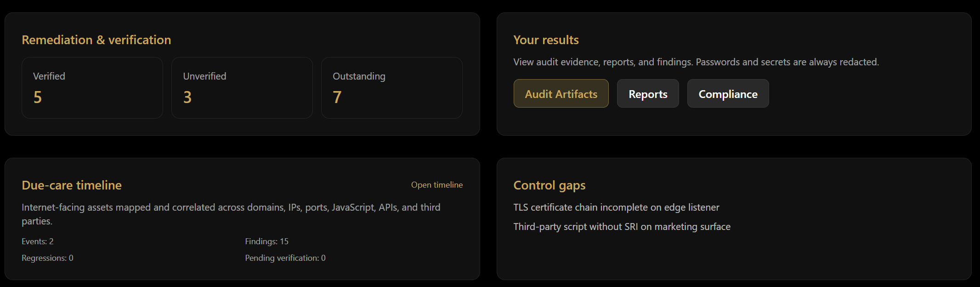Select the Verified stat card label
Screen dimensions: 980x287
click(49, 76)
